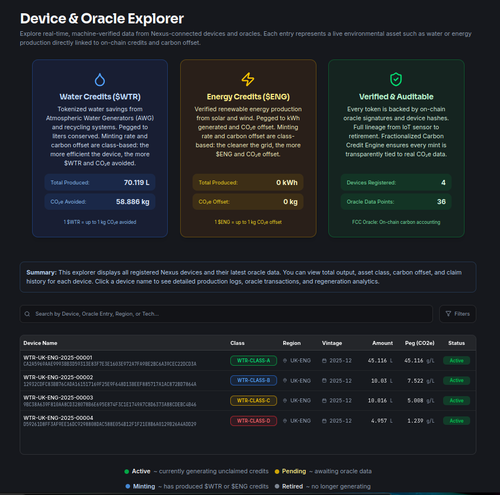The width and height of the screenshot is (500, 495).
Task: Click amount 4.957 L value
Action: 382,421
